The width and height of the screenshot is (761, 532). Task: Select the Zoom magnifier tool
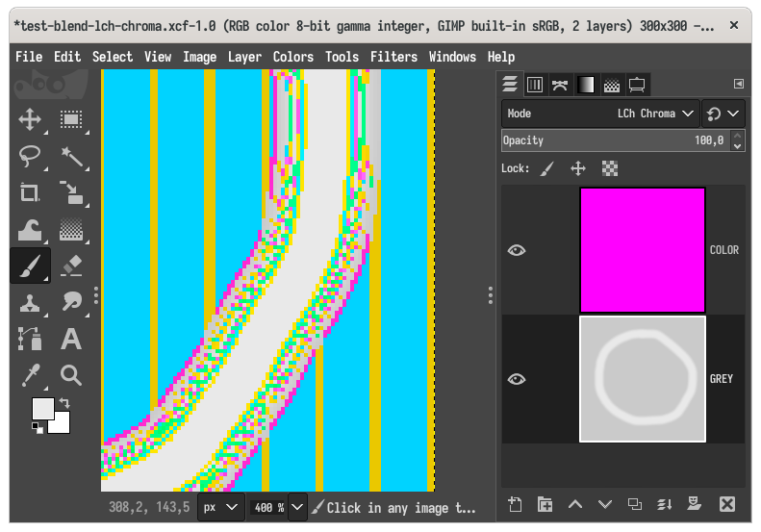click(71, 375)
